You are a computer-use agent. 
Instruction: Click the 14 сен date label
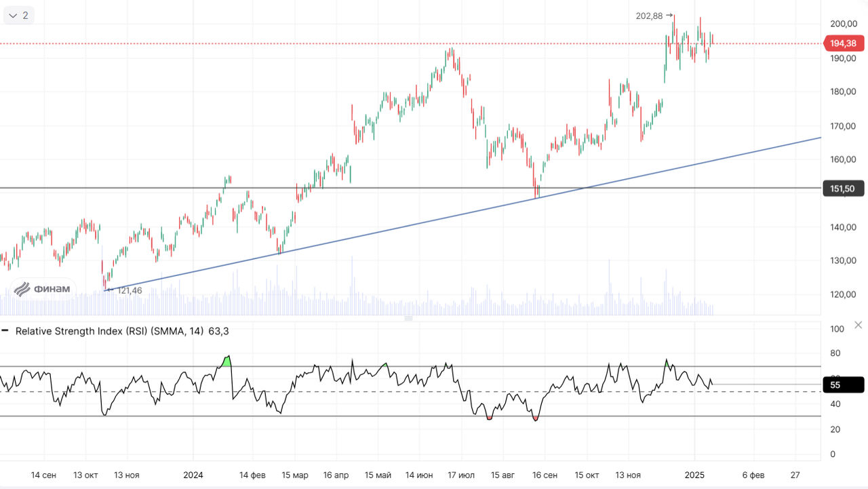coord(43,475)
